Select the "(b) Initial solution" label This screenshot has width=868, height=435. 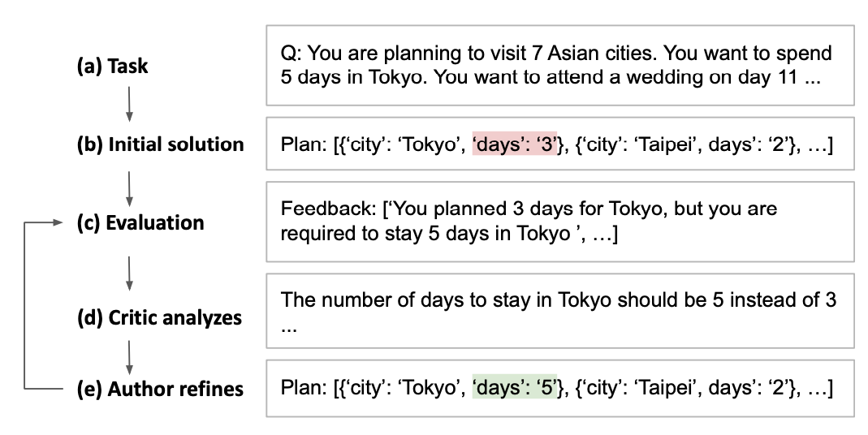159,144
